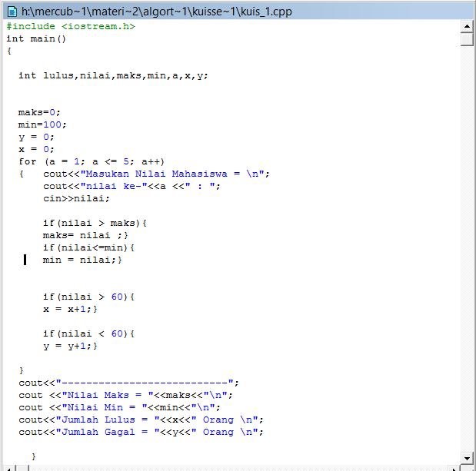Click the line 'if(nilai > maks){'
Screen dimensions: 476x471
point(95,224)
